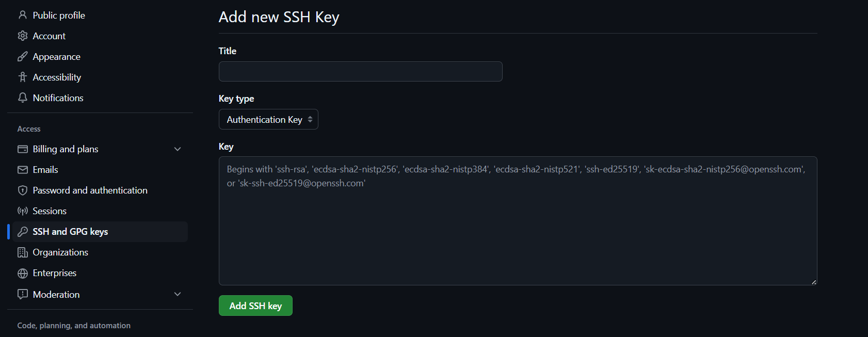Screen dimensions: 868x337
Task: Expand the Moderation section chevron
Action: (x=178, y=294)
